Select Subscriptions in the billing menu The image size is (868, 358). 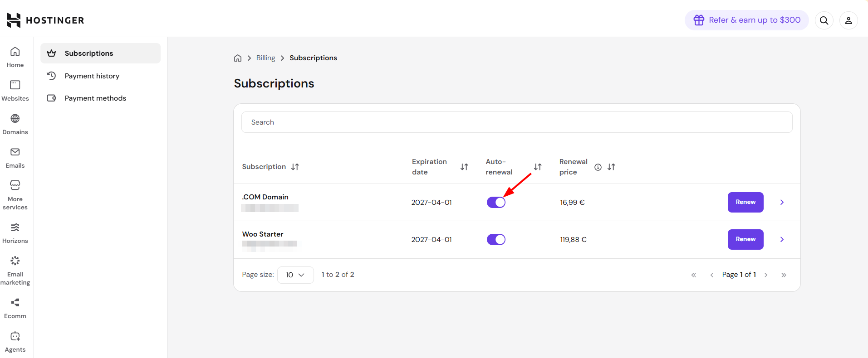[x=100, y=53]
